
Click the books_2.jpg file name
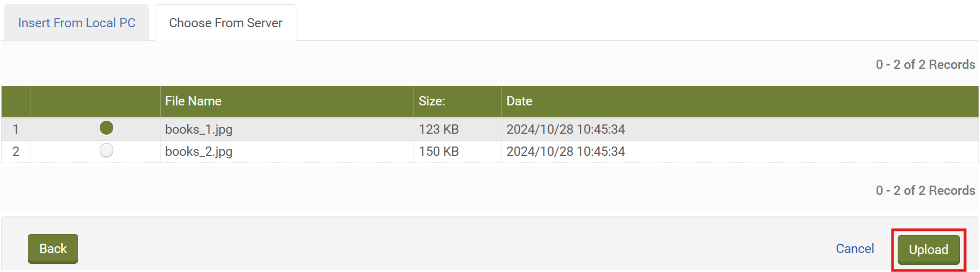click(199, 152)
